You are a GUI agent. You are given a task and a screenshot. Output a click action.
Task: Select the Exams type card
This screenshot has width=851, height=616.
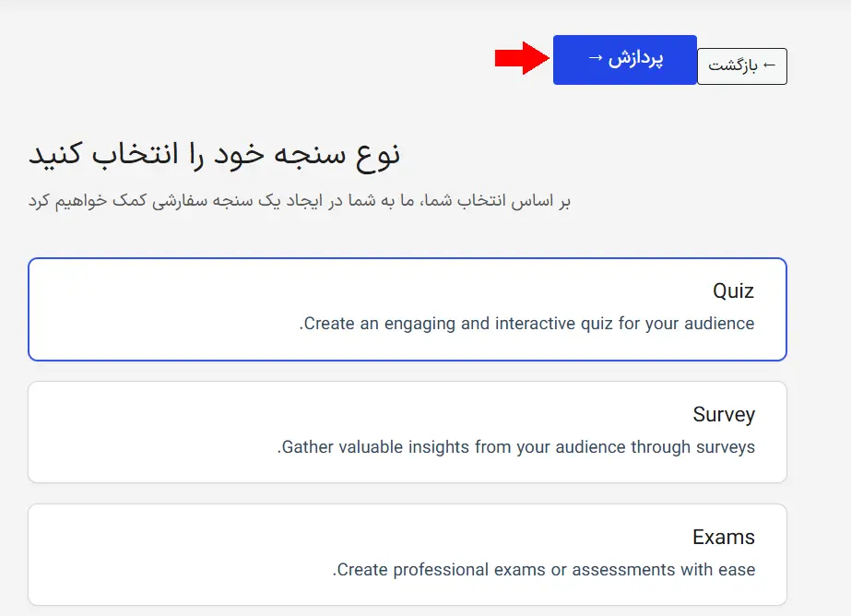pos(408,554)
